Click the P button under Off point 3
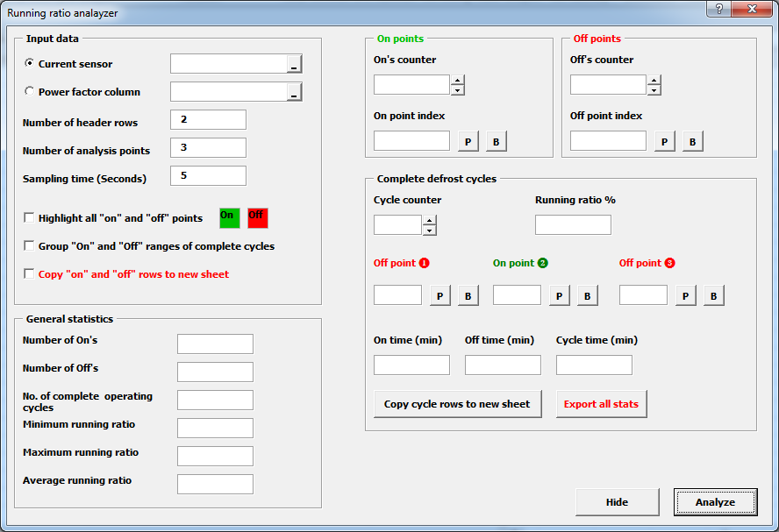779x532 pixels. 685,294
